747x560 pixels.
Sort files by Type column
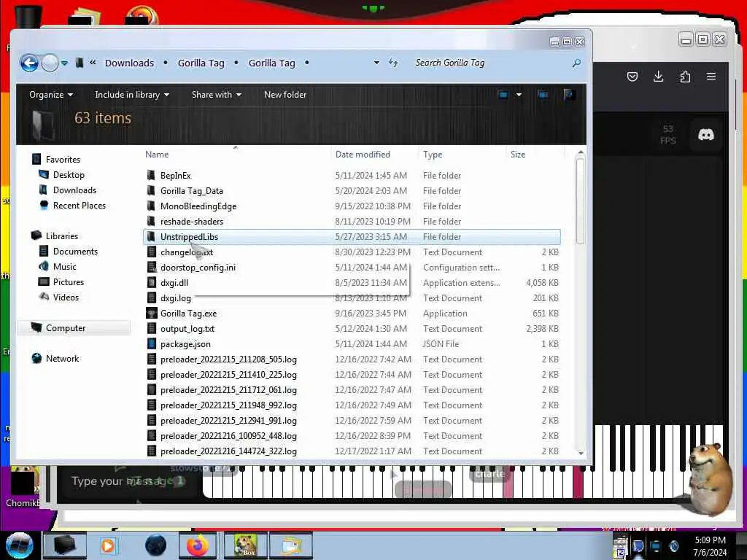(433, 155)
